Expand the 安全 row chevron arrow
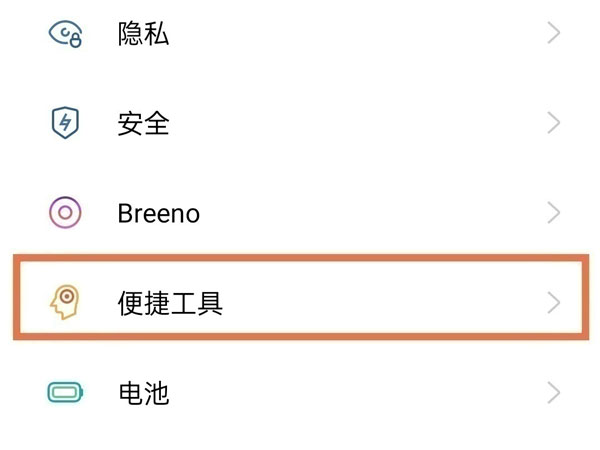Viewport: 600px width, 450px height. pyautogui.click(x=555, y=123)
